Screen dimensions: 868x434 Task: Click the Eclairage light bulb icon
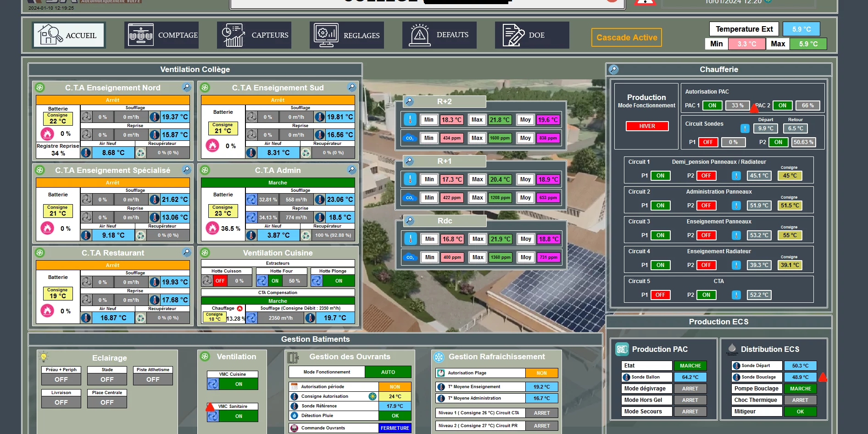click(44, 356)
